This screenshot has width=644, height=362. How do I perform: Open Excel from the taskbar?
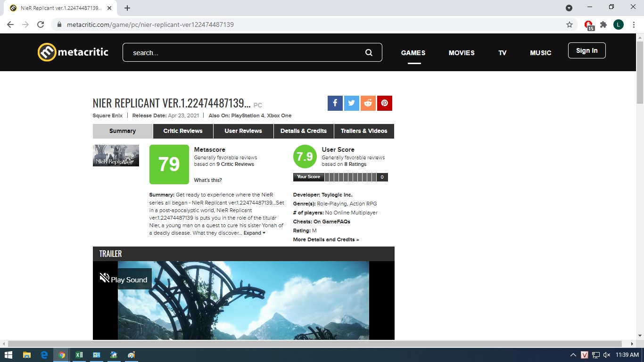click(79, 355)
